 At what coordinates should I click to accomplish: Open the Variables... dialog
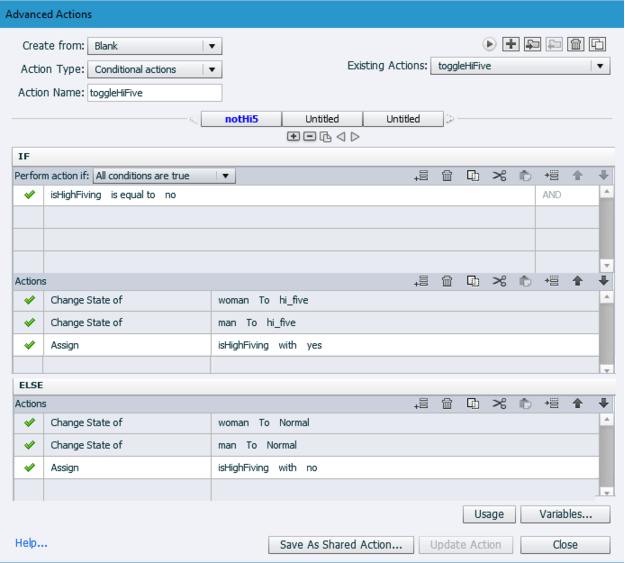click(565, 514)
